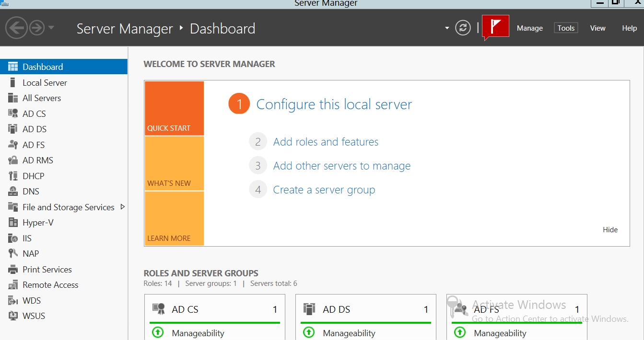Click the red notifications flag icon
Image resolution: width=644 pixels, height=340 pixels.
coord(495,27)
